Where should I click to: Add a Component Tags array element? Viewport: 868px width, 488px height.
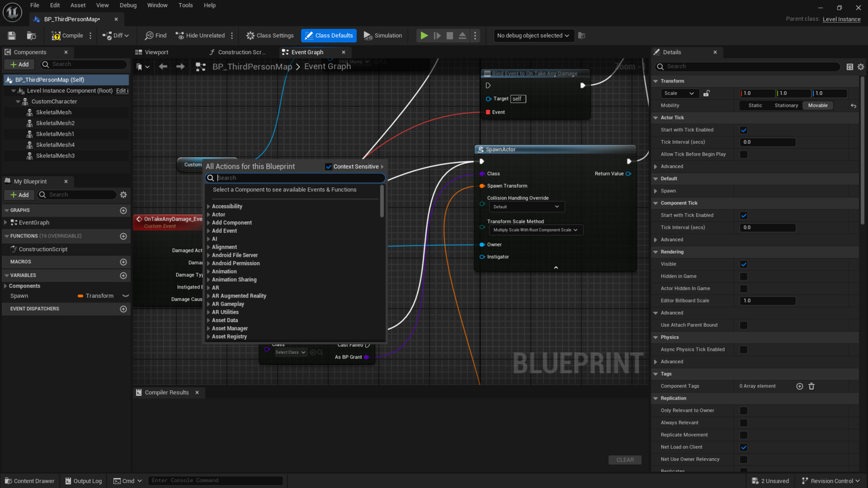pos(800,387)
